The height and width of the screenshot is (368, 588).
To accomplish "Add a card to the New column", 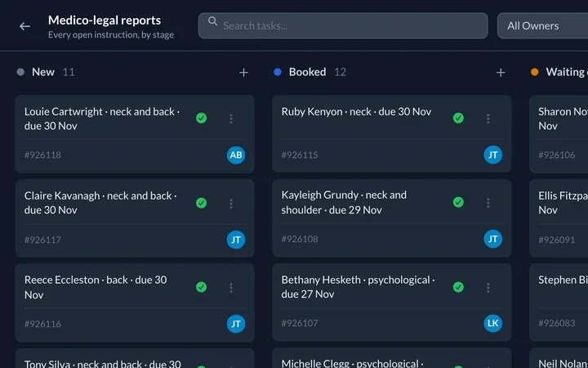I will (x=243, y=73).
